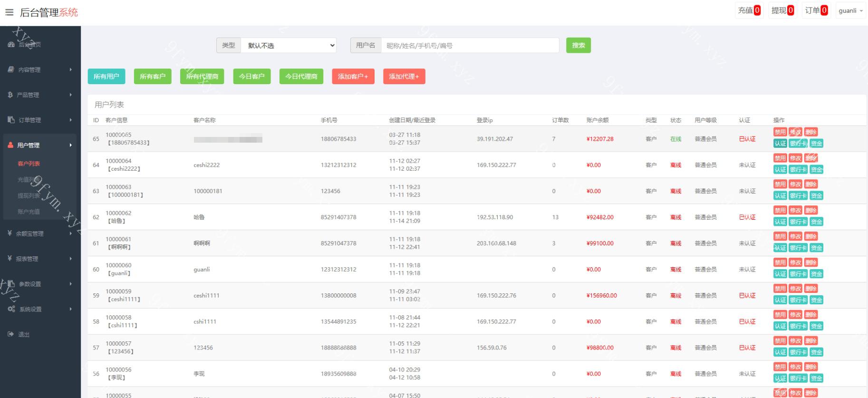Click 银行卡 for user 啊啊啊
Image resolution: width=868 pixels, height=398 pixels.
(x=798, y=248)
